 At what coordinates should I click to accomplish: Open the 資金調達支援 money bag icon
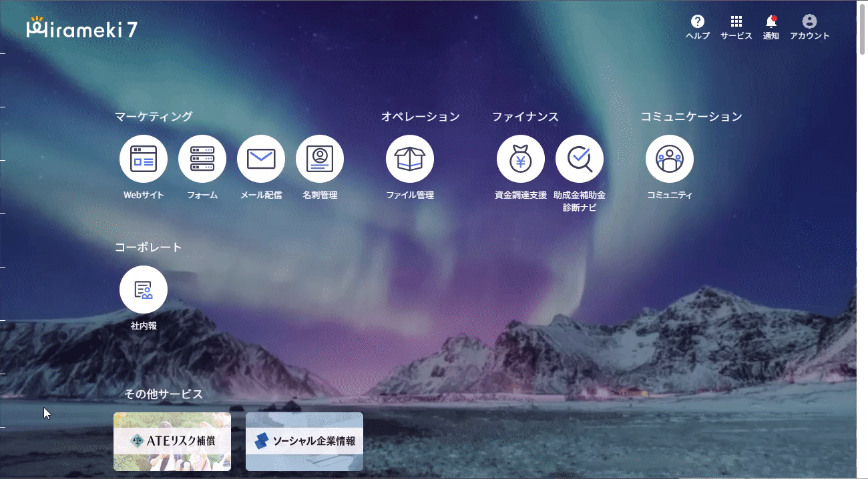[521, 159]
